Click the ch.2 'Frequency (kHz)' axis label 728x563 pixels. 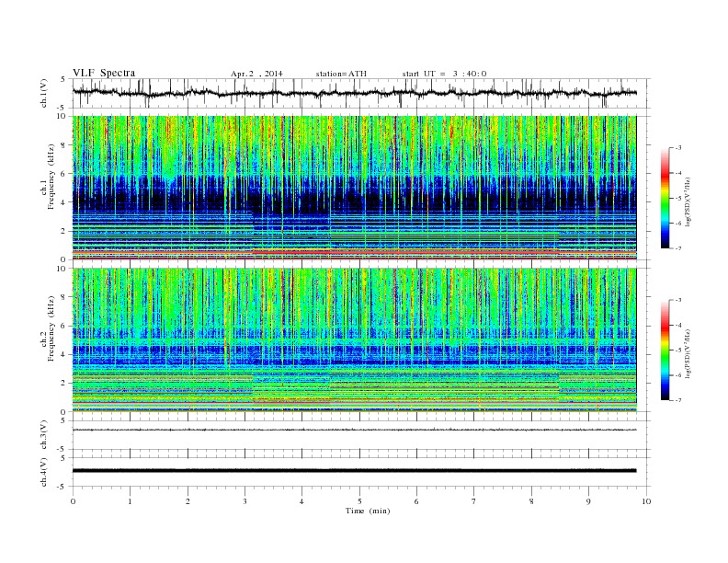pos(51,328)
